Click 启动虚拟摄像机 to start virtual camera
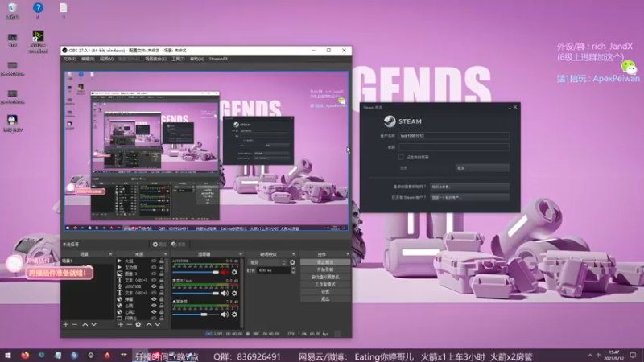Viewport: 644px width, 362px height. 325,277
